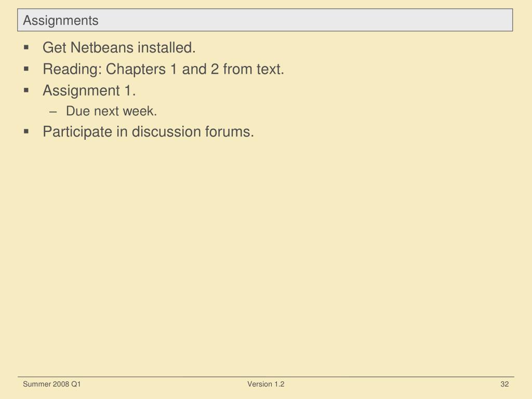Image resolution: width=532 pixels, height=399 pixels.
Task: Click the footer divider line above Version
Action: click(x=265, y=377)
